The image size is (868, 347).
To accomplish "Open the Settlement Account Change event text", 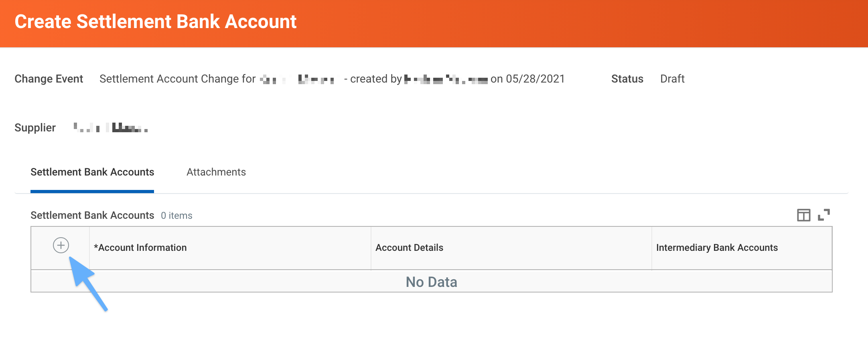I will click(x=177, y=79).
